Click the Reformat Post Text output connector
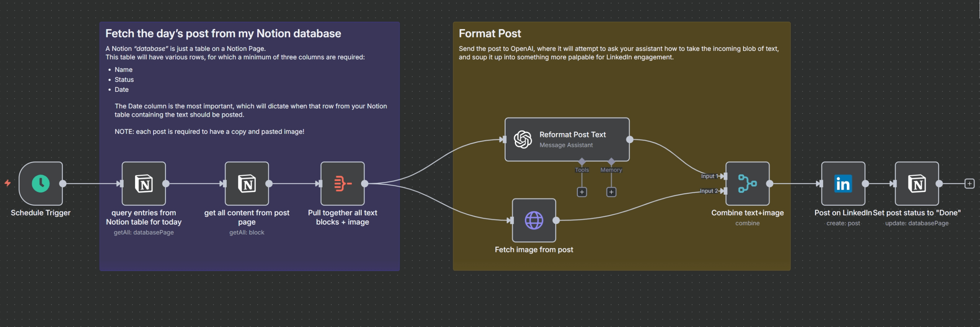 point(630,140)
